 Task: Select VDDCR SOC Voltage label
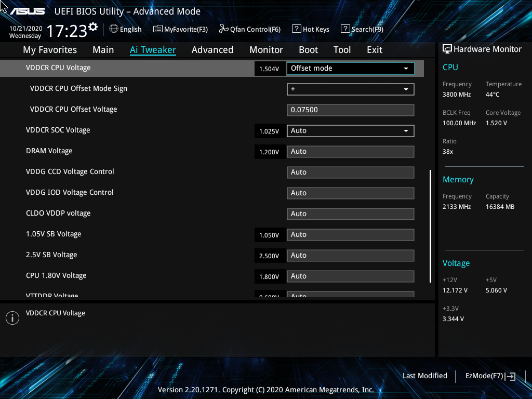pos(58,130)
